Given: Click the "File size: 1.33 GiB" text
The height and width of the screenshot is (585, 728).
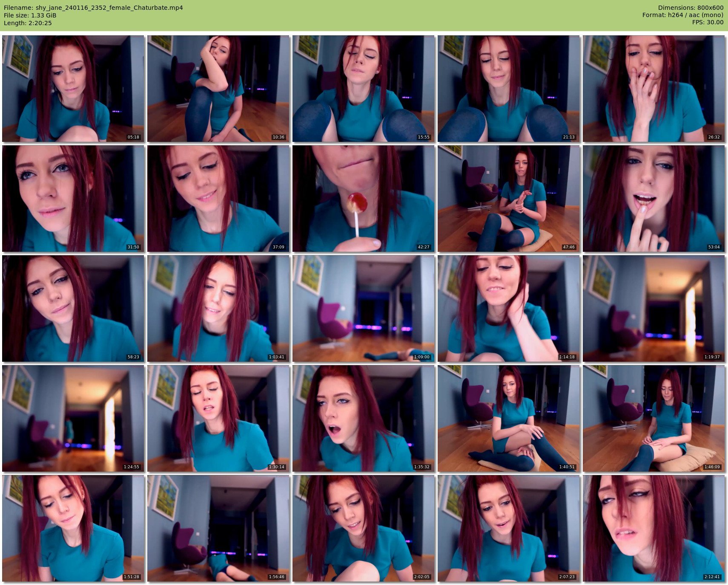Looking at the screenshot, I should tap(30, 15).
